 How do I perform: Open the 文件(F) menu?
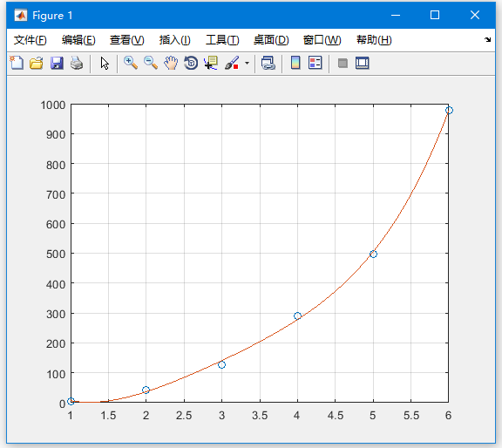point(31,40)
